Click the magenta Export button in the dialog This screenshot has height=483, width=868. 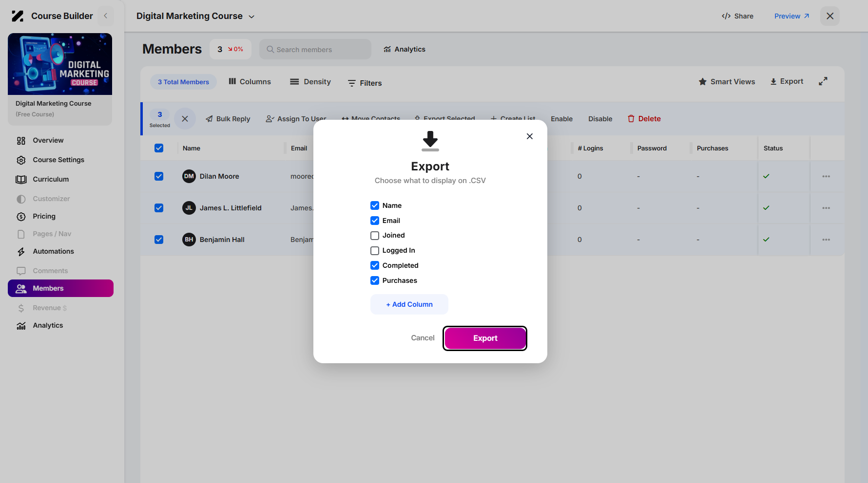pos(485,338)
